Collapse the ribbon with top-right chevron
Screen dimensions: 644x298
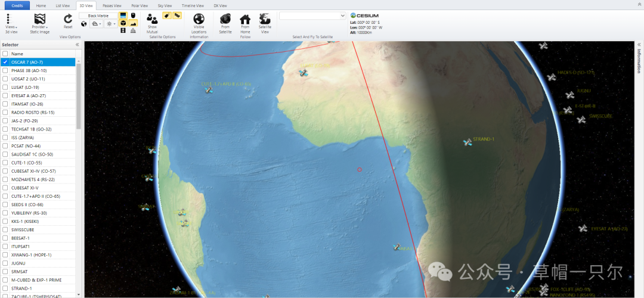click(x=639, y=4)
